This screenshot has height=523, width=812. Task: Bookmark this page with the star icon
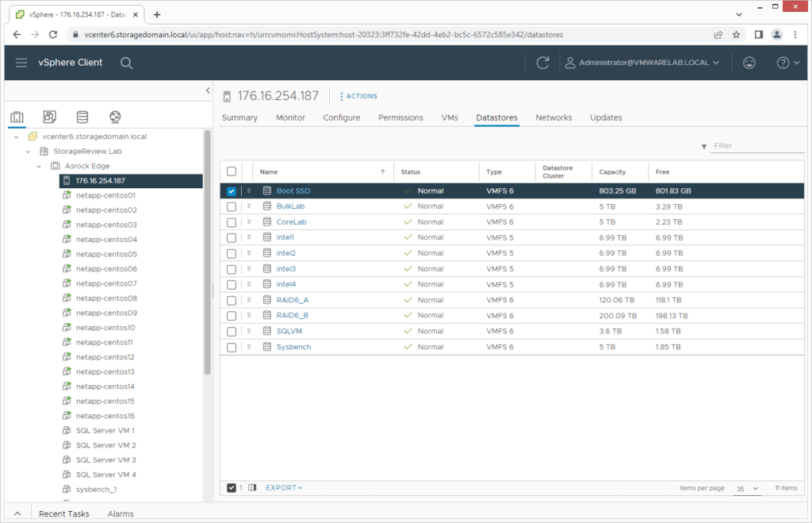736,35
